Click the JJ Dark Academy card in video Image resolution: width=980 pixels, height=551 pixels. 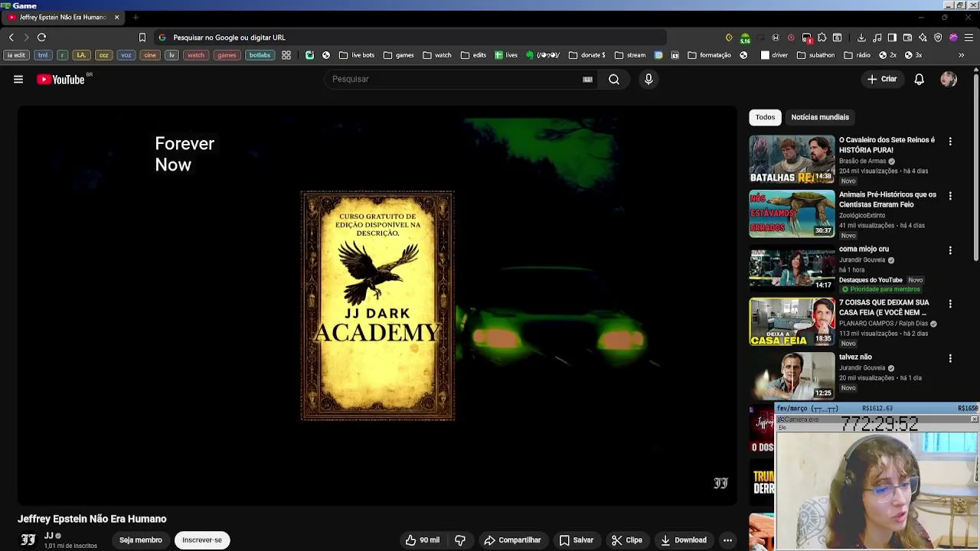tap(377, 305)
